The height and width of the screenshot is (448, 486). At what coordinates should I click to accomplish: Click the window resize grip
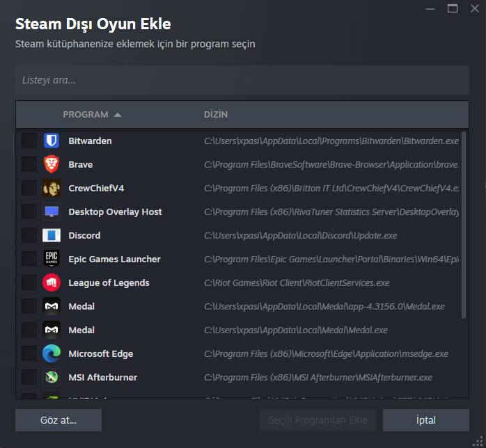pyautogui.click(x=478, y=441)
